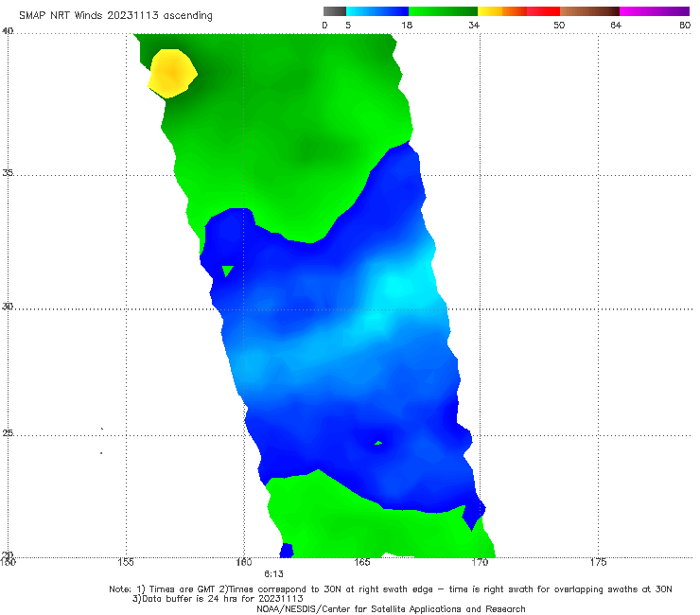
Task: Click the swath time label '6:13'
Action: click(x=273, y=574)
